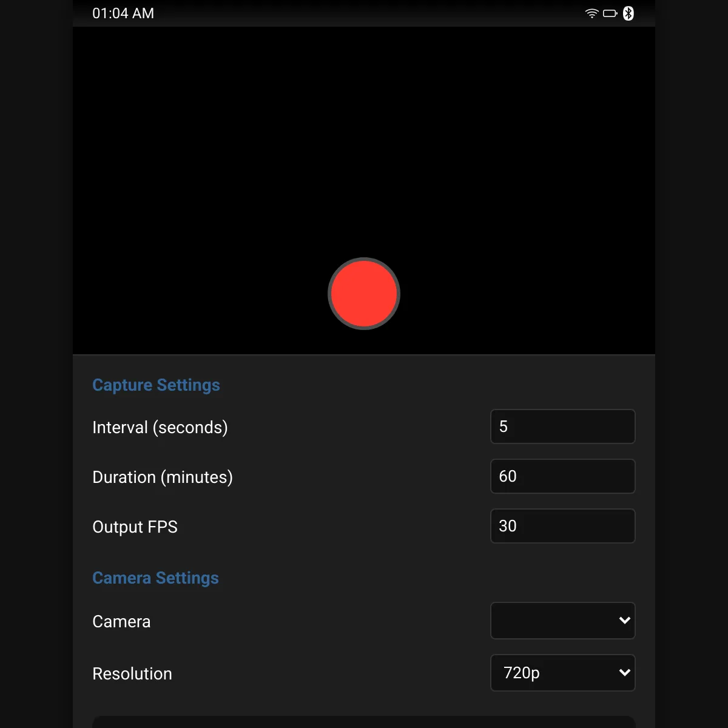Image resolution: width=728 pixels, height=728 pixels.
Task: Tap the Wi-Fi status icon
Action: pyautogui.click(x=591, y=13)
